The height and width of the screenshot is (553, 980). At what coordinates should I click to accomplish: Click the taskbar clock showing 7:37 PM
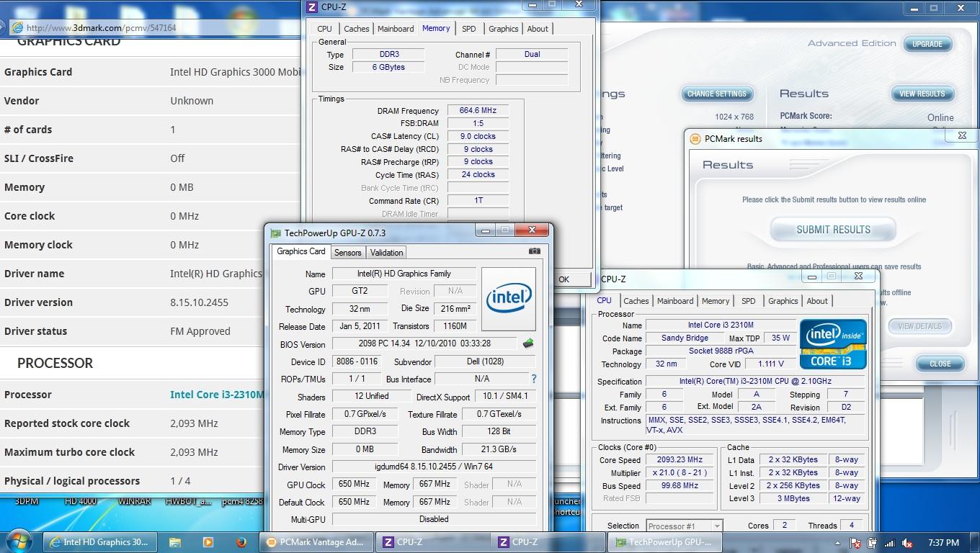tap(944, 543)
